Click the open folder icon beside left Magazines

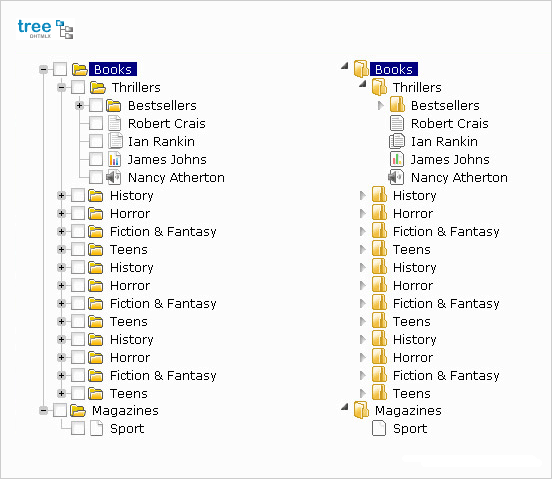point(78,410)
